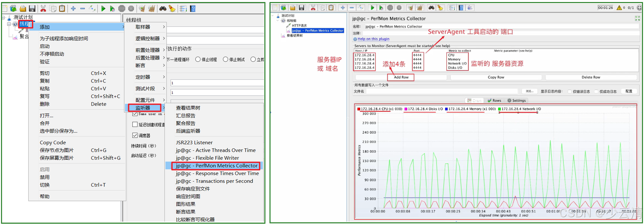Choose jp@gc - PerfMon Metrics Collector menu item
The height and width of the screenshot is (224, 644).
pyautogui.click(x=216, y=166)
